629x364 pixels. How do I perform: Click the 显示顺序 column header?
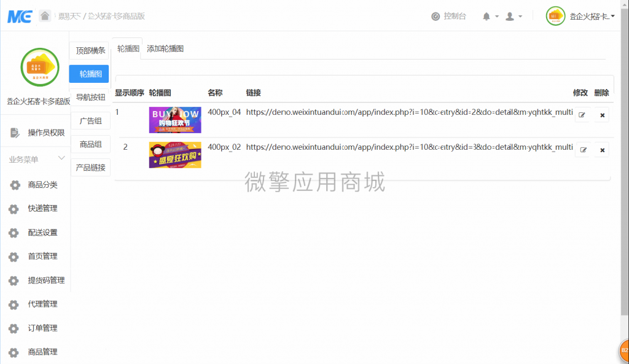pos(130,93)
